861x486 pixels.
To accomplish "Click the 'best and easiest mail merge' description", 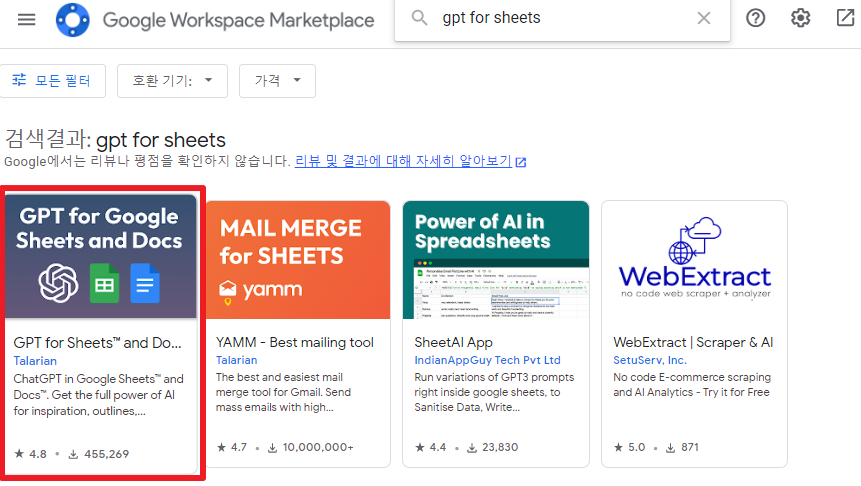I will [283, 392].
